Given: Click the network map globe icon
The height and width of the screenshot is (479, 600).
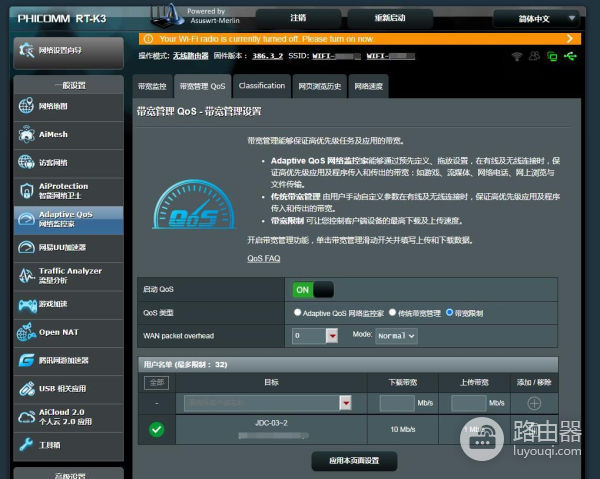Looking at the screenshot, I should click(x=26, y=106).
